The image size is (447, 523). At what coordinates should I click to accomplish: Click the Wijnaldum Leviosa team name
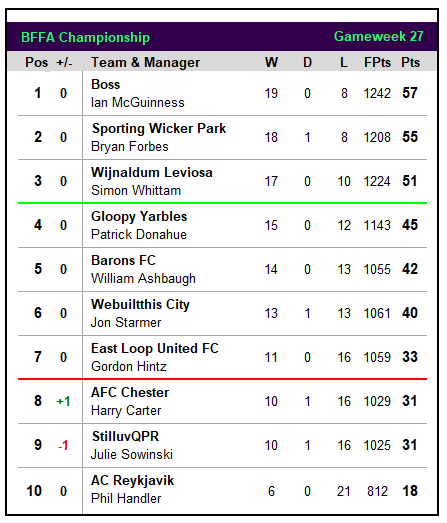pos(152,172)
